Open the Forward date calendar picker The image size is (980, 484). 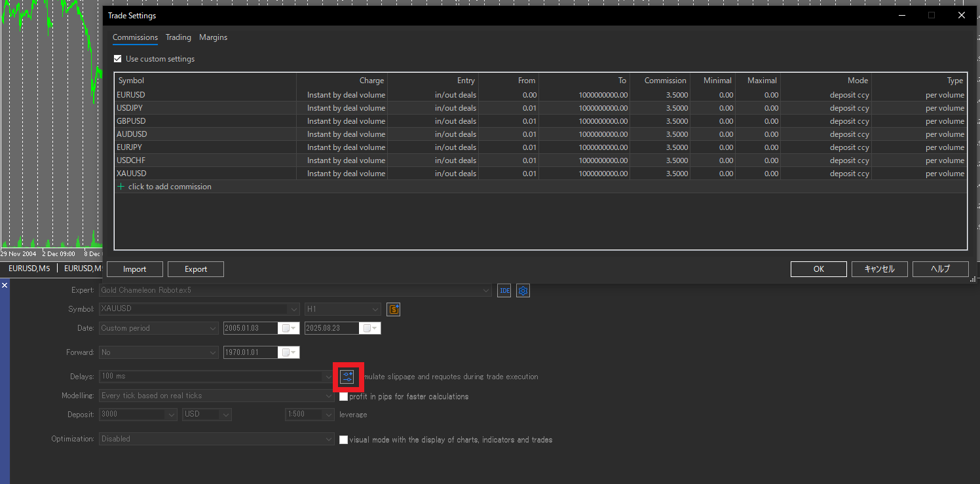click(287, 352)
